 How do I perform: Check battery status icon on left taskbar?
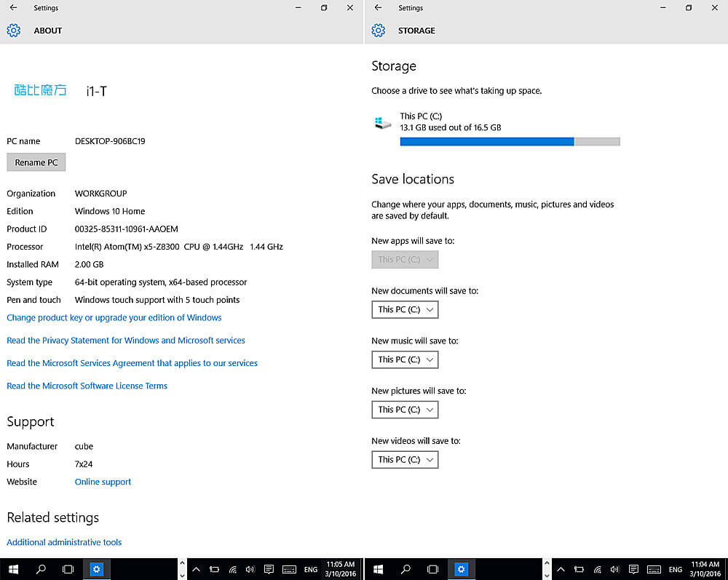click(214, 569)
